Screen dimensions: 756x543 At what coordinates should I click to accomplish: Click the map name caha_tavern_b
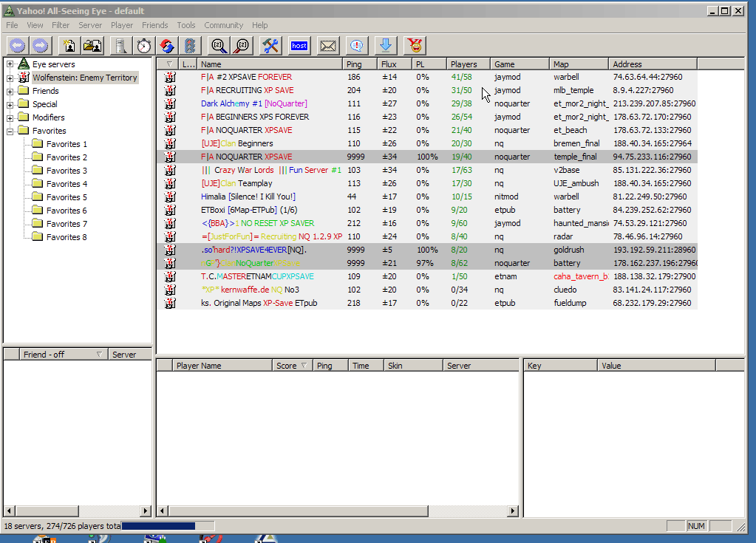coord(581,276)
